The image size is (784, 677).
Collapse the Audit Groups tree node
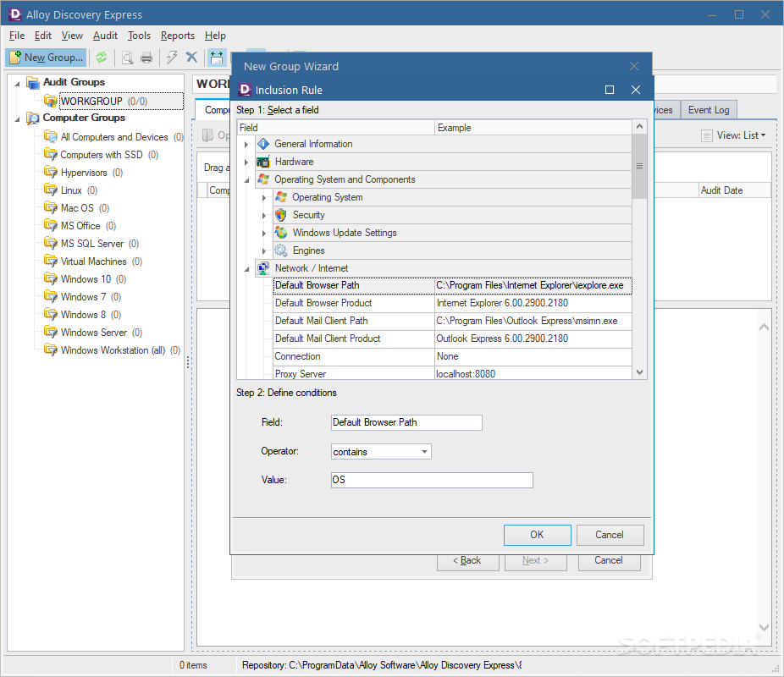pos(18,84)
